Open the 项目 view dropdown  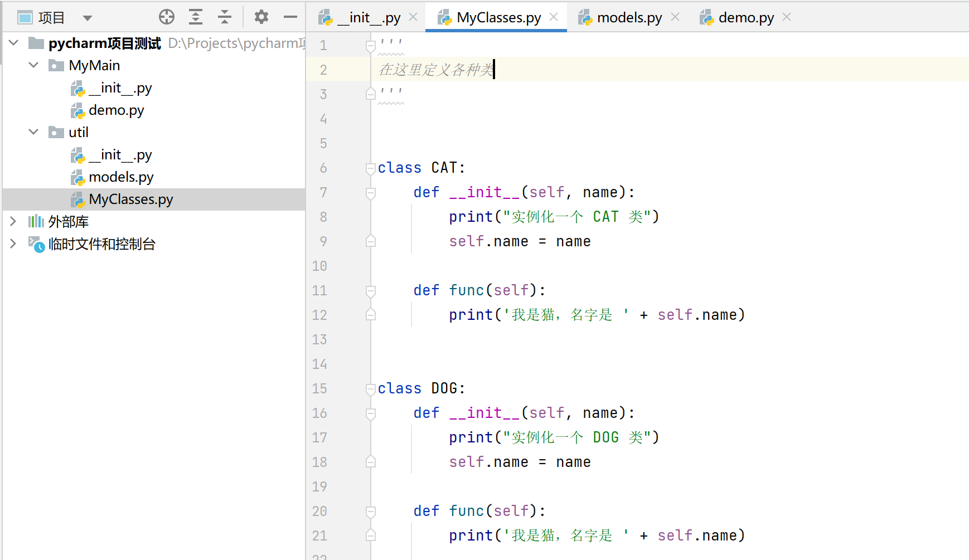click(x=87, y=18)
